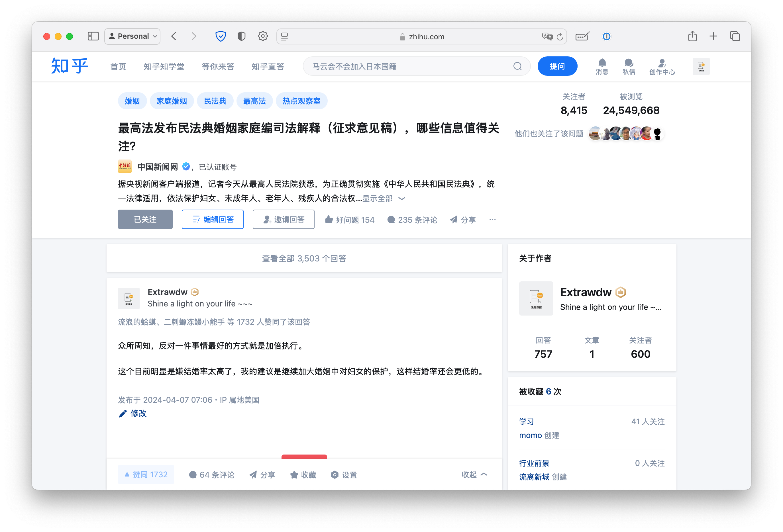Toggle upvote 赞同 1732 on the answer
Viewport: 783px width, 532px height.
point(146,474)
